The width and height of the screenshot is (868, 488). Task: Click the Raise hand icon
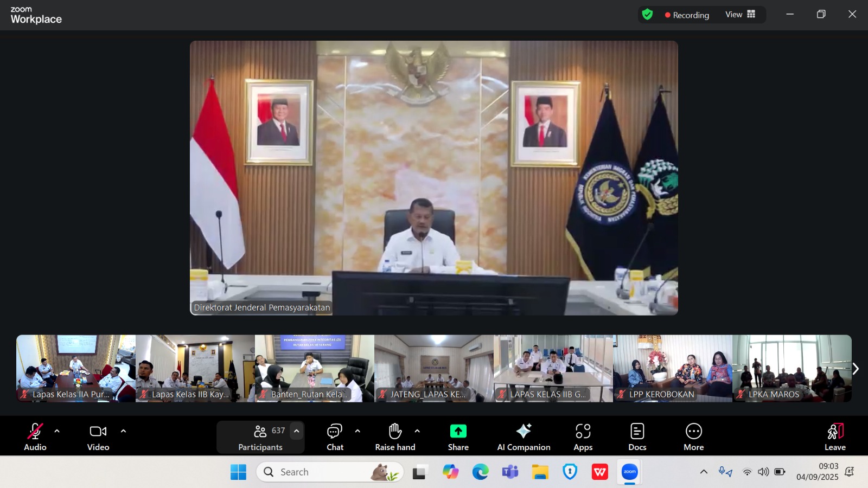(395, 432)
